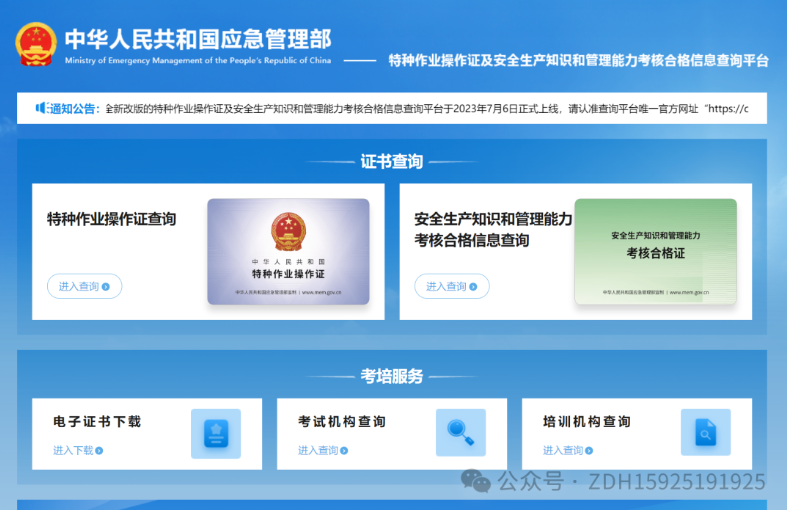Image resolution: width=787 pixels, height=510 pixels.
Task: Click the arrow icon beside 进入下载
Action: [x=99, y=451]
